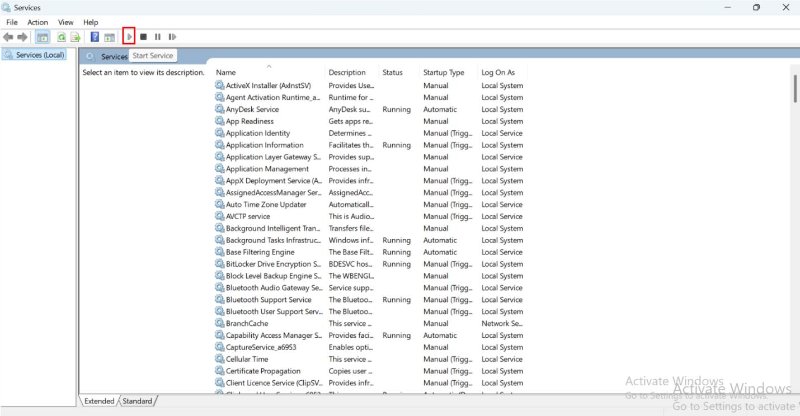Select Background Intelligent Transfer service row
800x416 pixels.
(371, 228)
